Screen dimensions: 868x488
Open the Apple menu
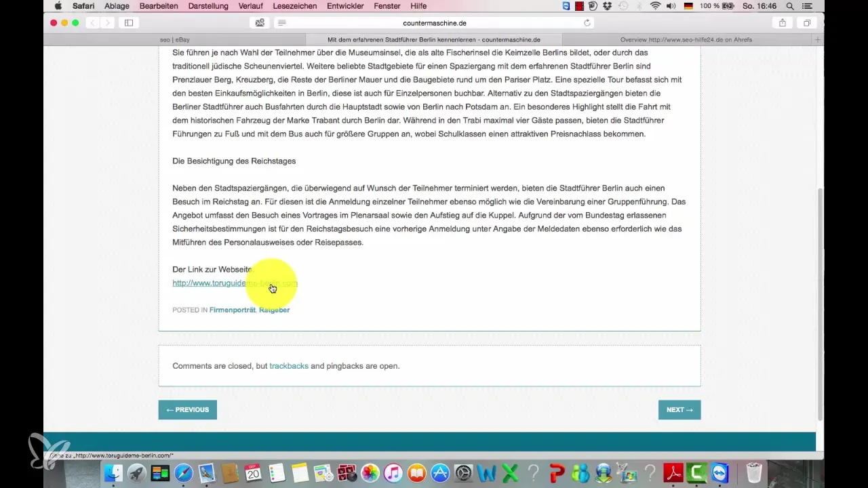point(58,5)
